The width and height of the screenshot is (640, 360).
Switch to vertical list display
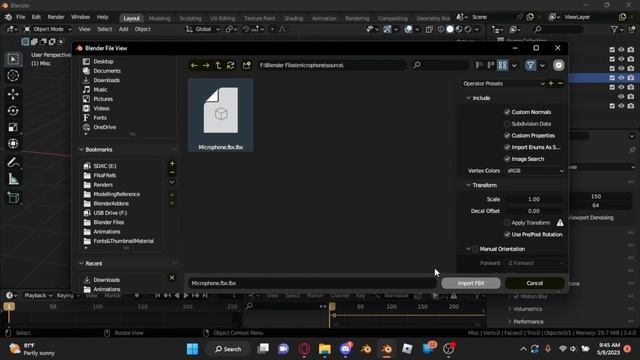pos(479,65)
